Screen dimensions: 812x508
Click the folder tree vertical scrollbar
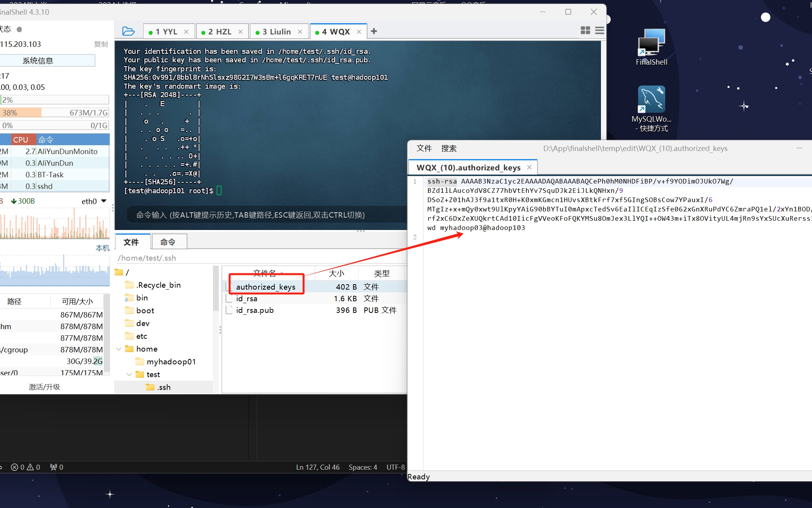pos(216,288)
